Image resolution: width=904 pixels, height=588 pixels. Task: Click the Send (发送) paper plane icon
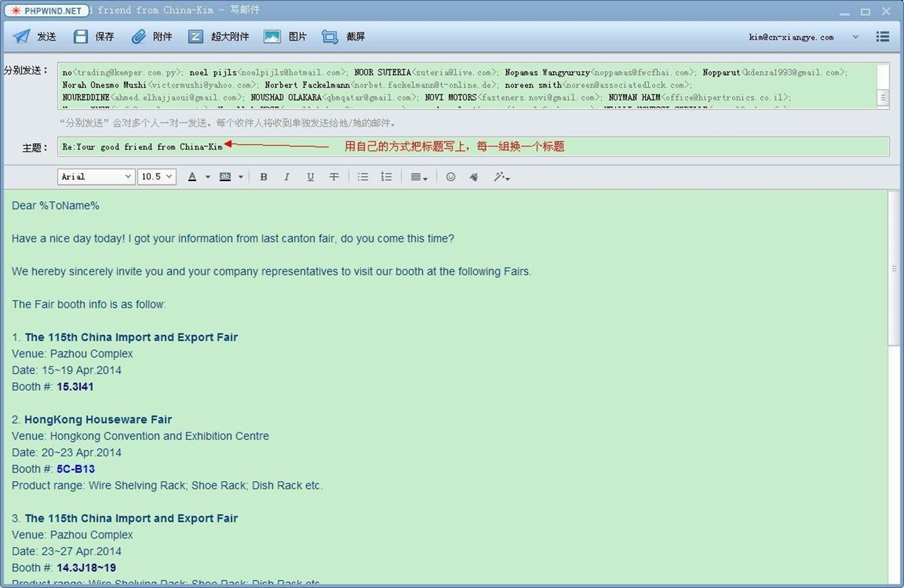[x=22, y=37]
